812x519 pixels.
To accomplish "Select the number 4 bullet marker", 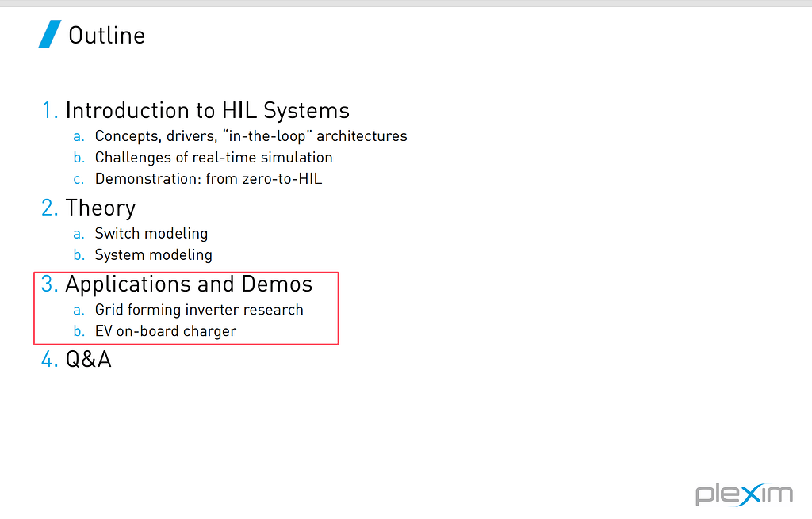I will click(x=48, y=359).
